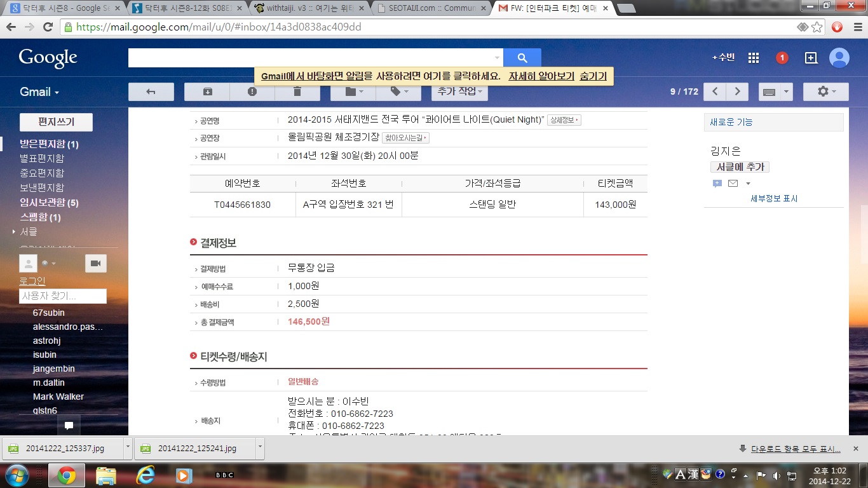
Task: Click the back to inbox arrow button
Action: (151, 91)
